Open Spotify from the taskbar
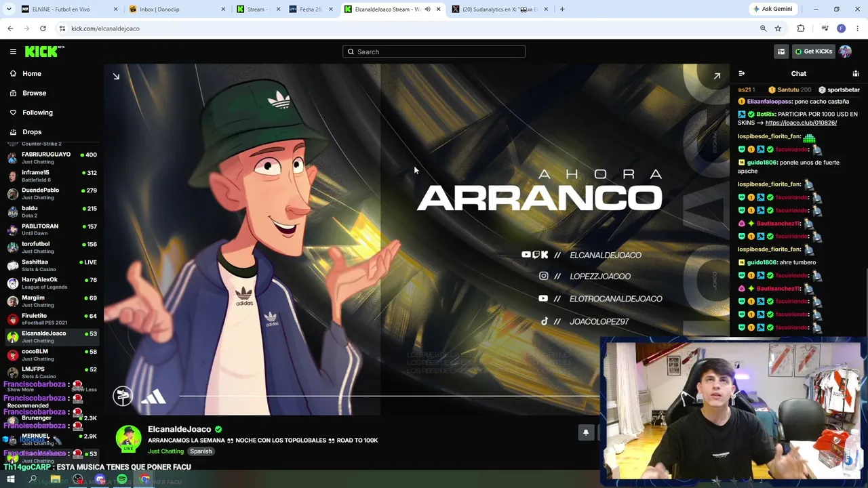This screenshot has height=488, width=868. [122, 480]
